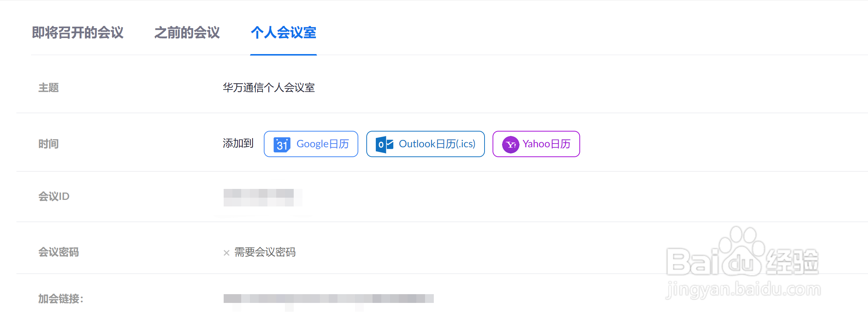Click the Outlook envelope icon
The width and height of the screenshot is (868, 319).
click(x=385, y=144)
